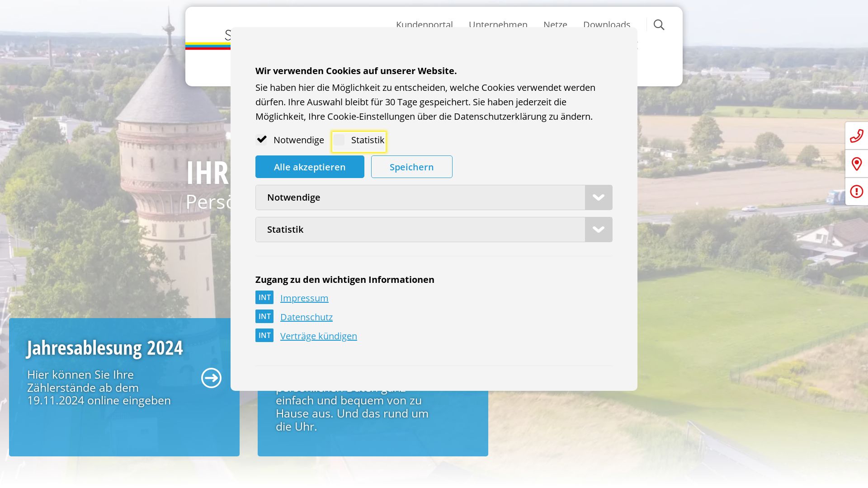This screenshot has height=488, width=868.
Task: Open the Unternehmen menu item
Action: (498, 24)
